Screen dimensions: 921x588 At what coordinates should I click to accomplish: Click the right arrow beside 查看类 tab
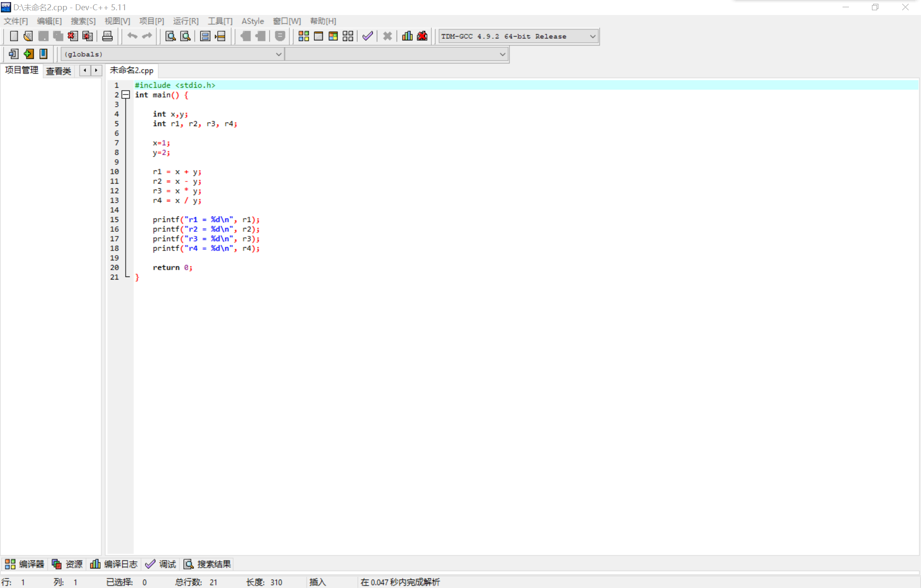point(96,70)
